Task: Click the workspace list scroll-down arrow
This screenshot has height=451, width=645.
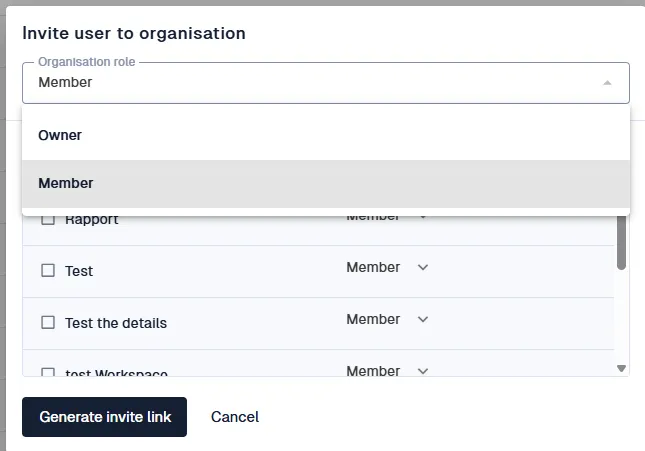Action: point(621,368)
